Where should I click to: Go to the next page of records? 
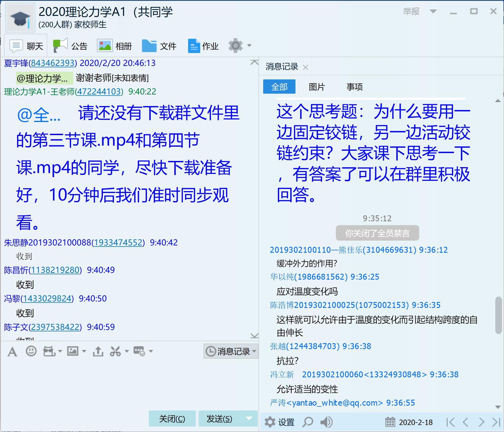(481, 422)
